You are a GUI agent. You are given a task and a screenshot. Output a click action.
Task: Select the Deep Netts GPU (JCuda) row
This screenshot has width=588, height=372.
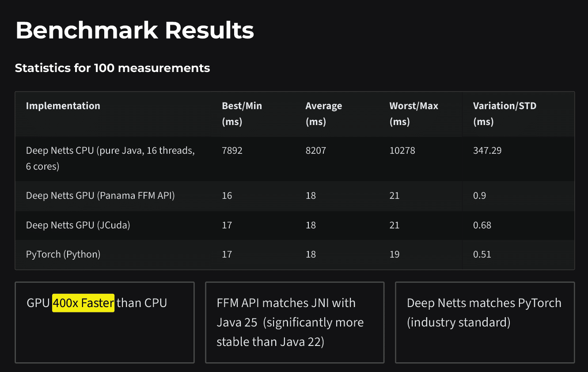coord(78,225)
